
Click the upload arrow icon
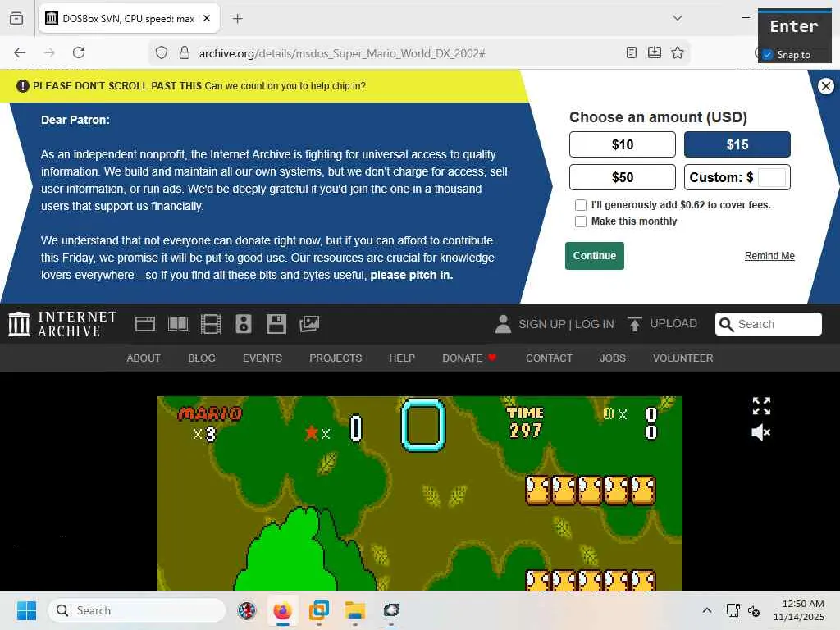(x=634, y=324)
